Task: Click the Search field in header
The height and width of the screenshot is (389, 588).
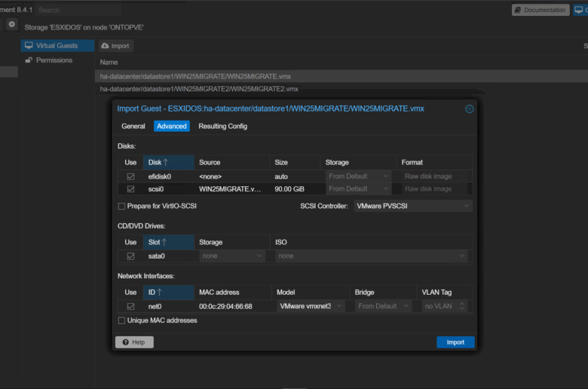Action: [78, 10]
